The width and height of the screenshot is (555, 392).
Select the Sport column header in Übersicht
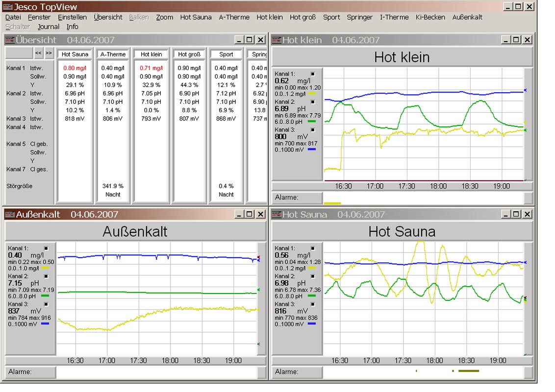coord(226,54)
